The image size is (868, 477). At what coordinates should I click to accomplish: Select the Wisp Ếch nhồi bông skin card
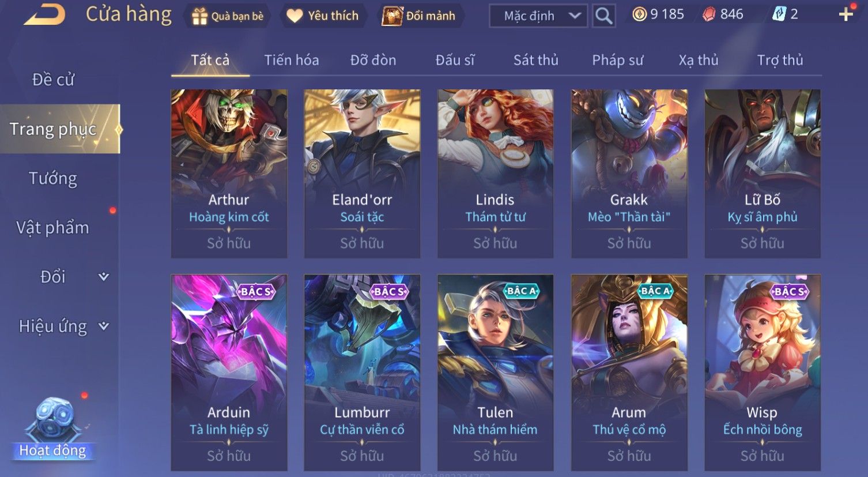[x=762, y=373]
